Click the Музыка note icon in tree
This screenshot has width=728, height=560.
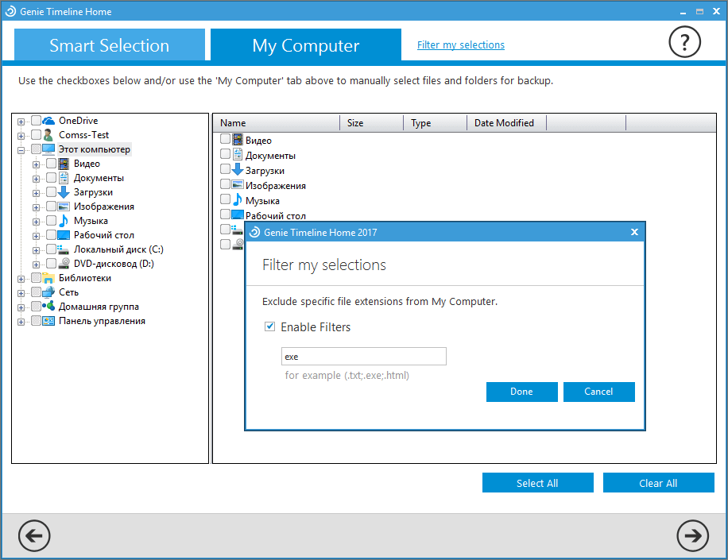[64, 221]
